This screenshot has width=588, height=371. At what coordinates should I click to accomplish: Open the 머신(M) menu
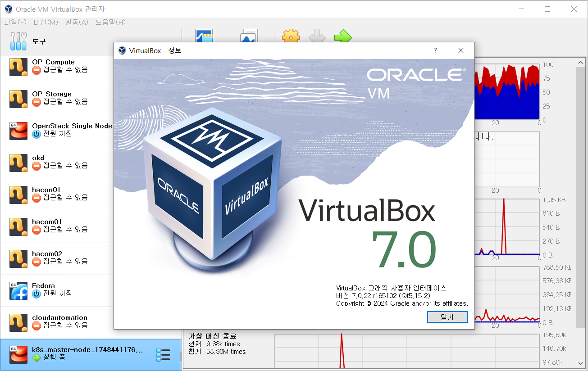[46, 22]
